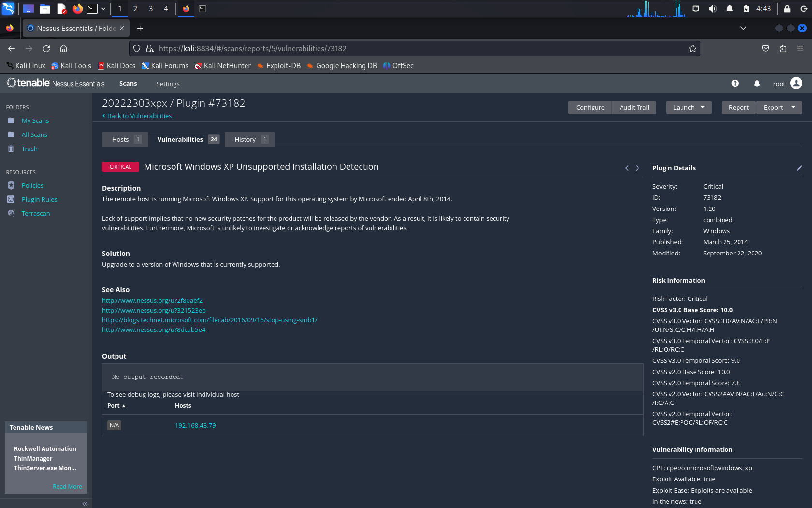This screenshot has height=508, width=812.
Task: Open the Kali Forums bookmark
Action: pos(165,66)
